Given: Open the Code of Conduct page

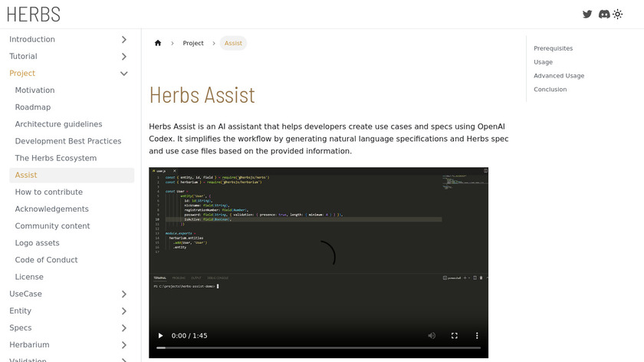Looking at the screenshot, I should point(46,260).
